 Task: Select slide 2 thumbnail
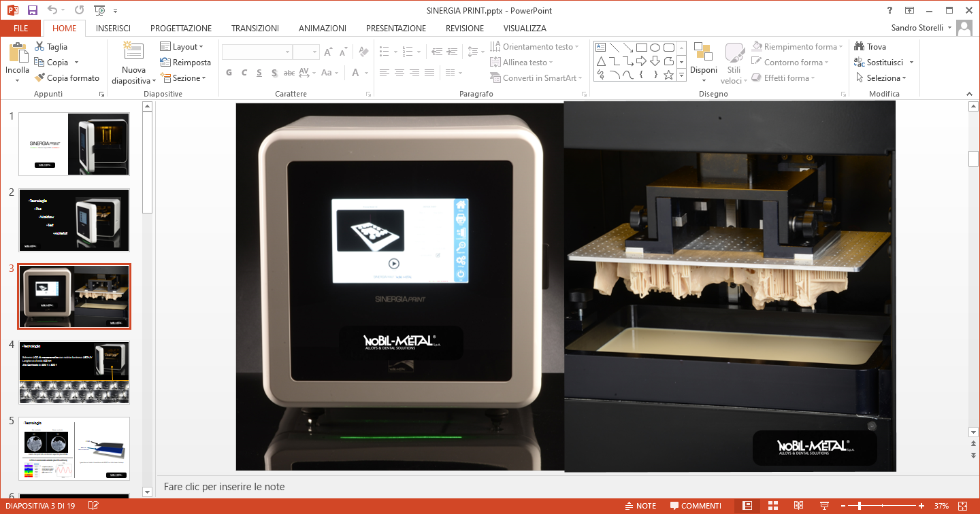[x=74, y=220]
